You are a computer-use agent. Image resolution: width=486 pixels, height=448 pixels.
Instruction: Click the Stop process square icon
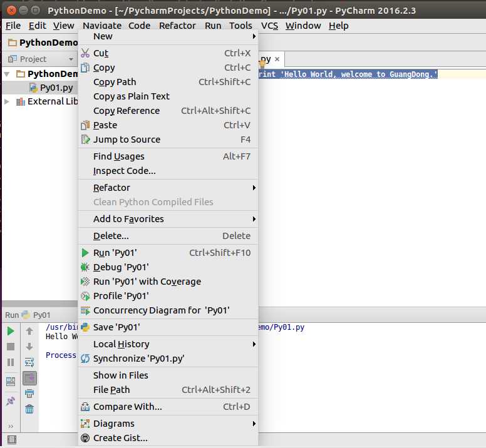pyautogui.click(x=11, y=347)
